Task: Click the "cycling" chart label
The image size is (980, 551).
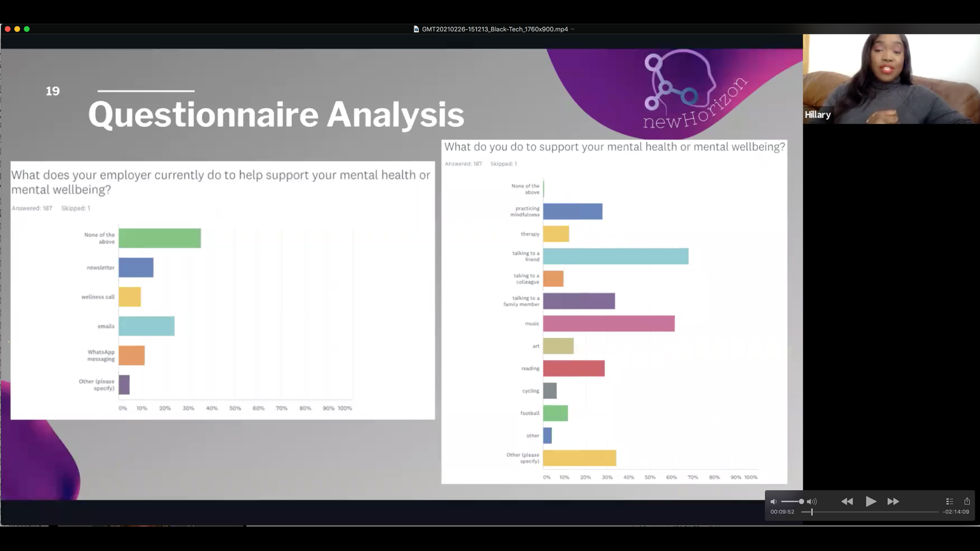Action: pyautogui.click(x=531, y=391)
